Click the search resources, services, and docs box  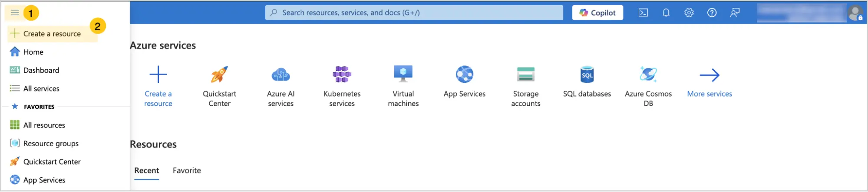pos(414,13)
